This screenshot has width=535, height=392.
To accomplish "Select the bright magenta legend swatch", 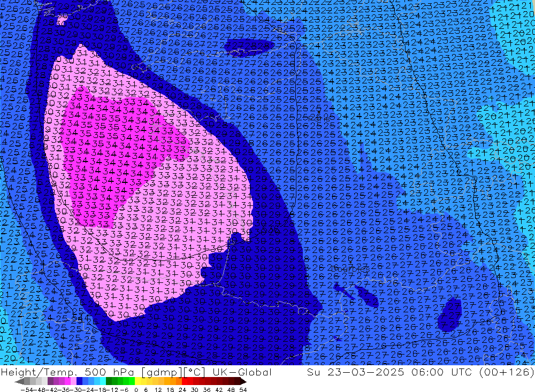I will coord(67,382).
